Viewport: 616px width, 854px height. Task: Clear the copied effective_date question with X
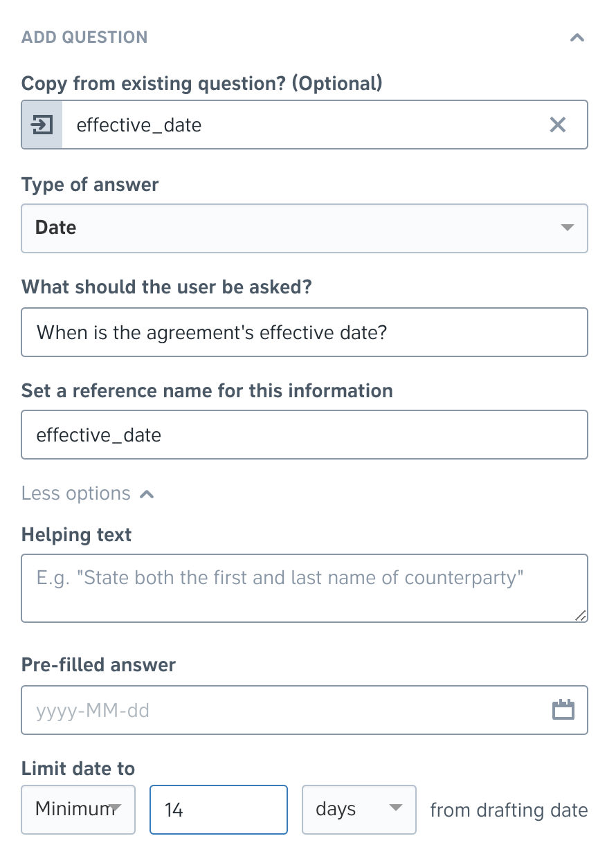[x=557, y=125]
